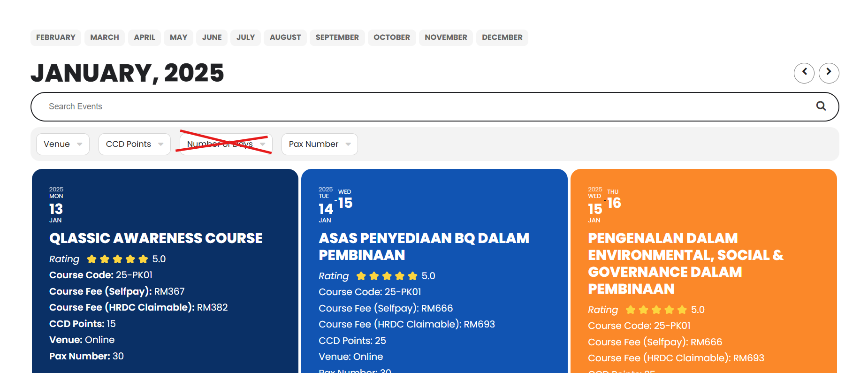Select the March month tab
The image size is (868, 373).
(105, 38)
